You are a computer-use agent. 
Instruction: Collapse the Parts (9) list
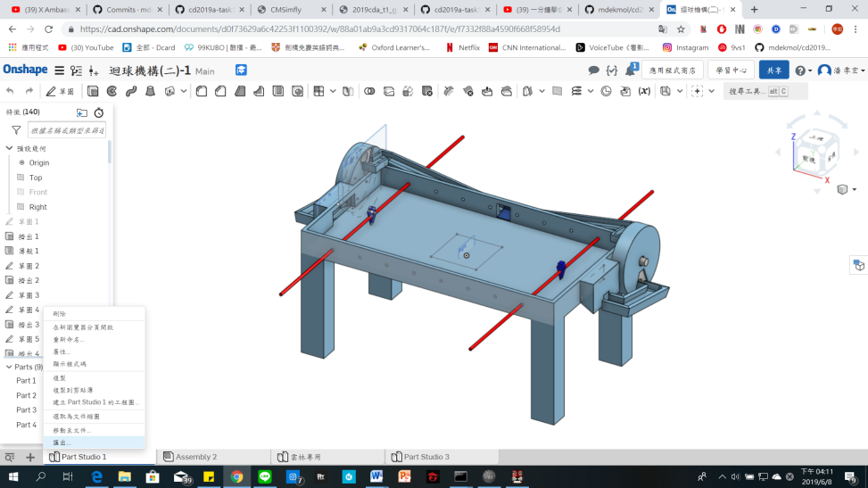tap(9, 367)
